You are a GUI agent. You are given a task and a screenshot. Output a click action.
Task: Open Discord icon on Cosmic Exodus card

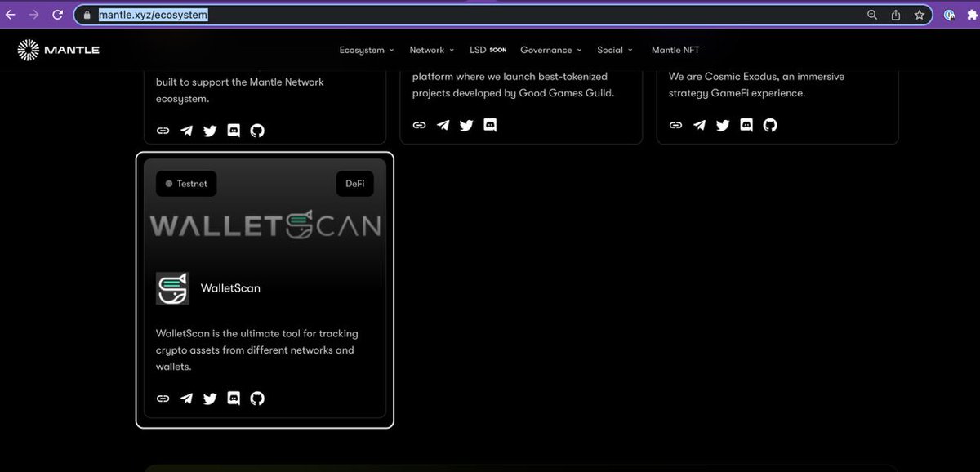[x=746, y=125]
